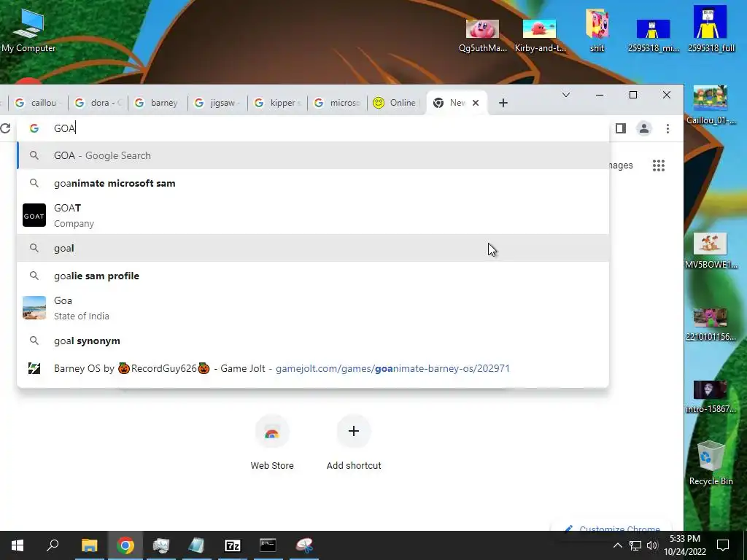Open the 2595318_full desktop file

[x=711, y=29]
